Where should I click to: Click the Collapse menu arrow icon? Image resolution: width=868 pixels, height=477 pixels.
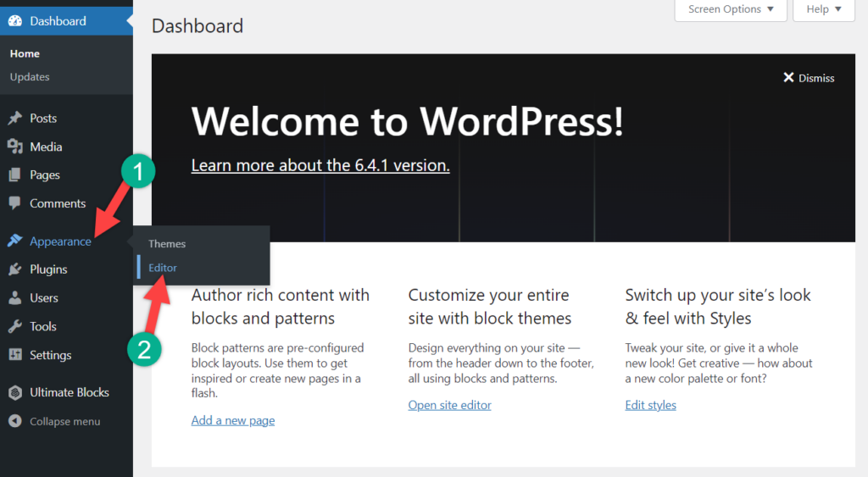[x=15, y=421]
